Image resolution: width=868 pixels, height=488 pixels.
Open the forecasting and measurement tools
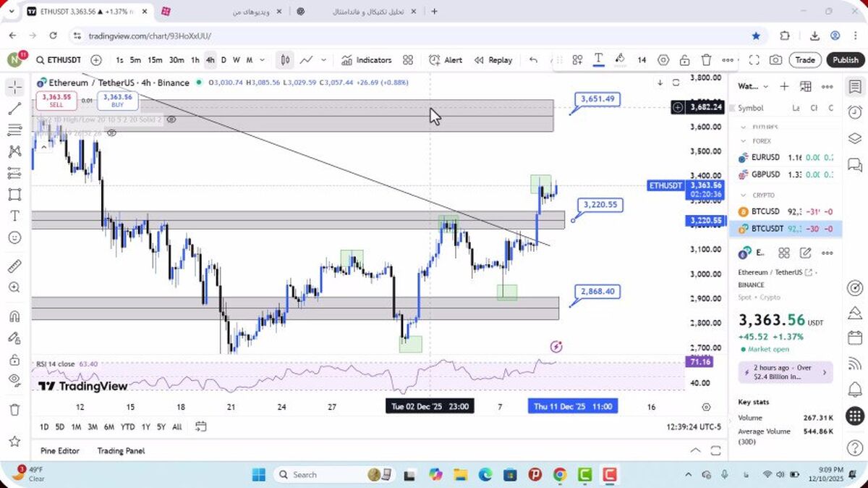coord(14,173)
